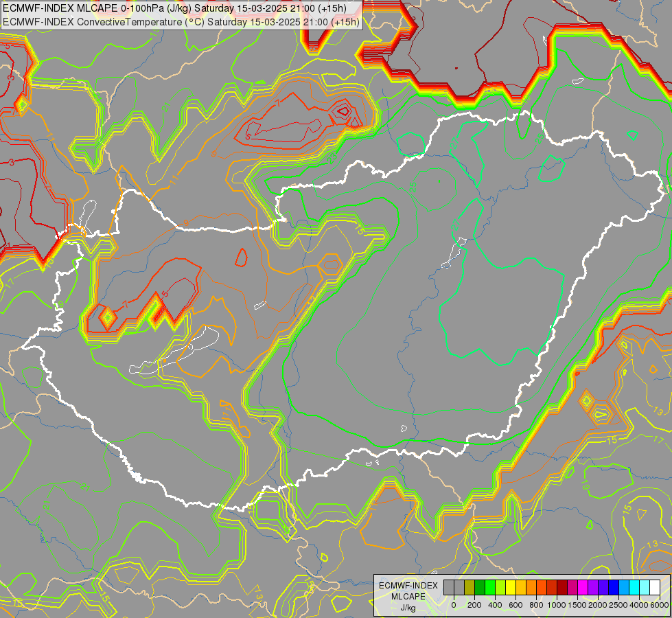
Task: Click the purple swatch after 2000
Action: point(593,588)
